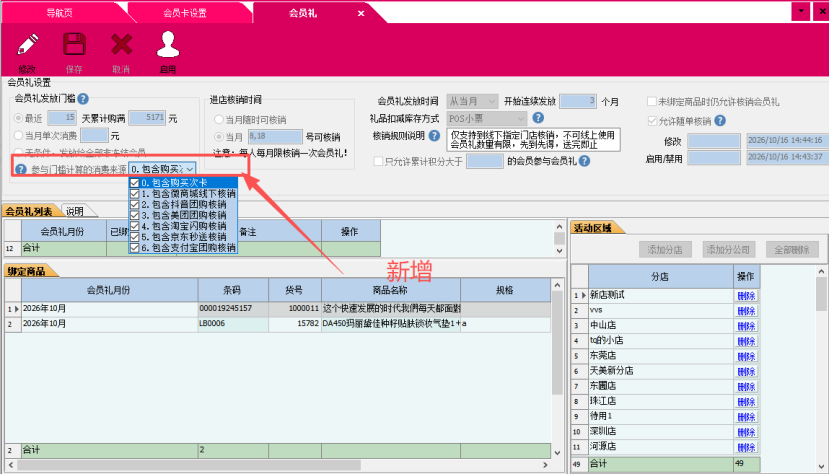The width and height of the screenshot is (829, 474).
Task: Toggle 只允许累计积分大于 checkbox
Action: tap(378, 161)
